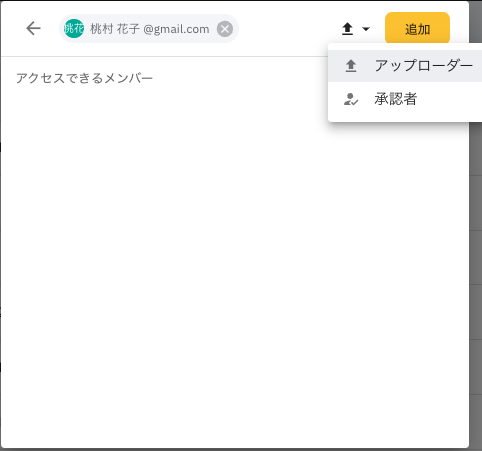482x451 pixels.
Task: Click the divider area under the header
Action: 163,57
